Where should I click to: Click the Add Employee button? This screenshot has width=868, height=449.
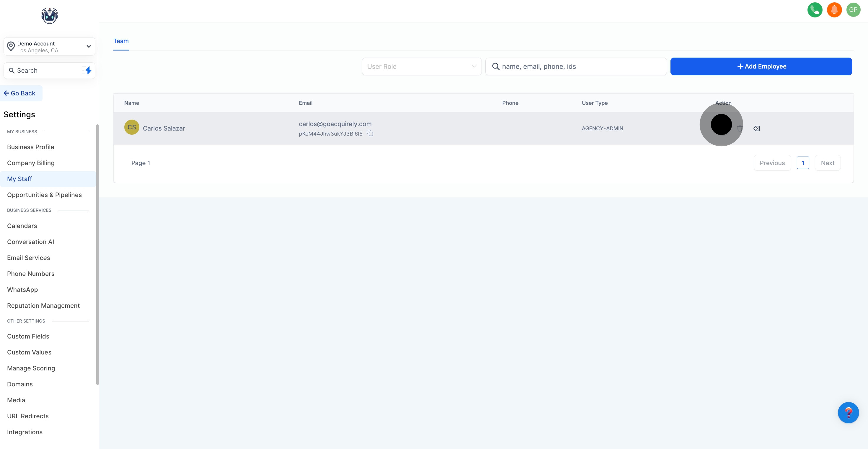pos(761,66)
